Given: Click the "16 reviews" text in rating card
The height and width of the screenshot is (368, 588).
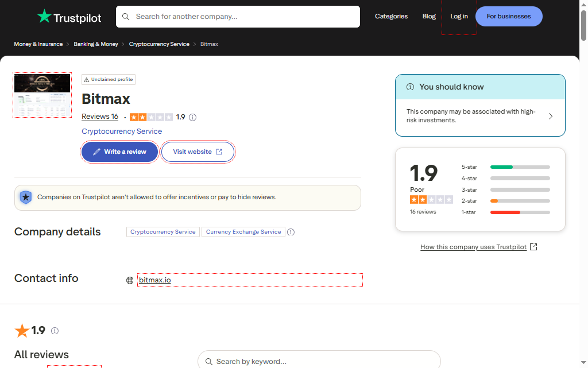Looking at the screenshot, I should (x=423, y=212).
